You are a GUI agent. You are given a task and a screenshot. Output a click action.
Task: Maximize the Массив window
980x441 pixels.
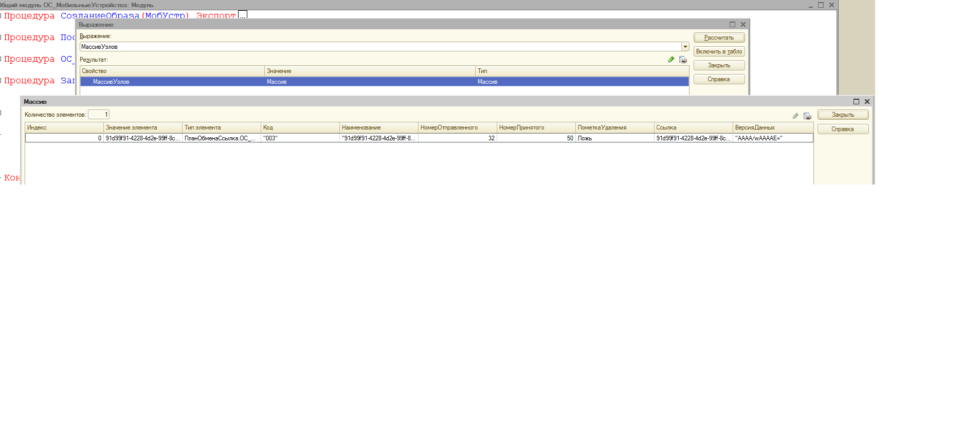tap(856, 102)
